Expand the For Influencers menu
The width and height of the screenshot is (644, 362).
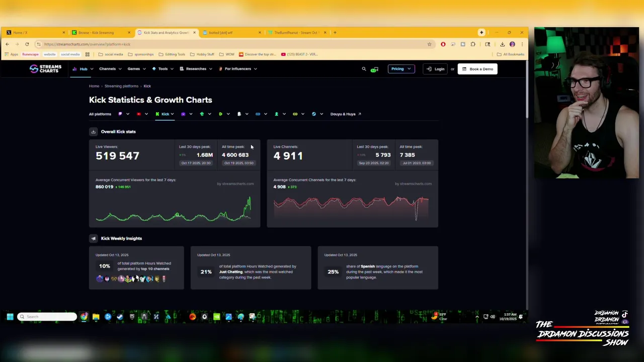click(x=237, y=69)
